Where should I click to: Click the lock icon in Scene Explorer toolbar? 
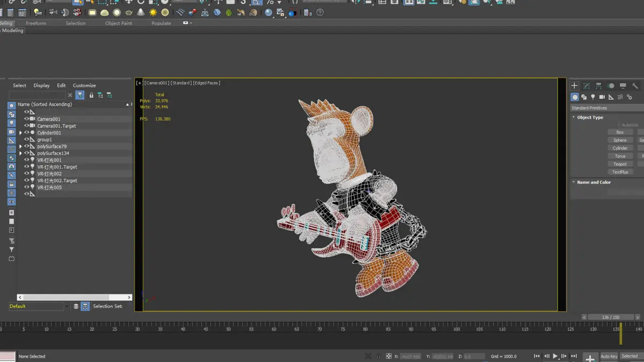pos(91,95)
